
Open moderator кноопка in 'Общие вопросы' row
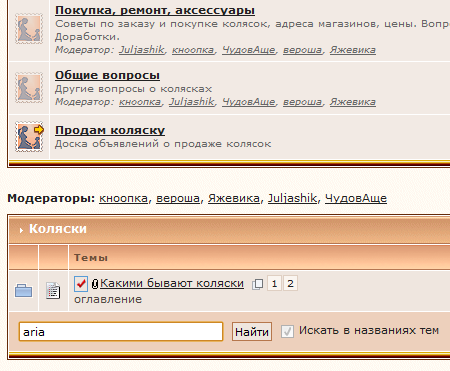140,102
